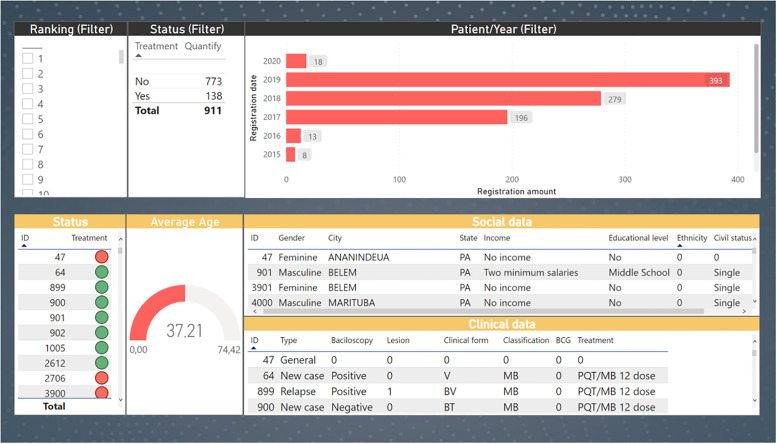The height and width of the screenshot is (444, 777).
Task: Toggle the ID sort arrow in Clinical data
Action: coord(254,349)
